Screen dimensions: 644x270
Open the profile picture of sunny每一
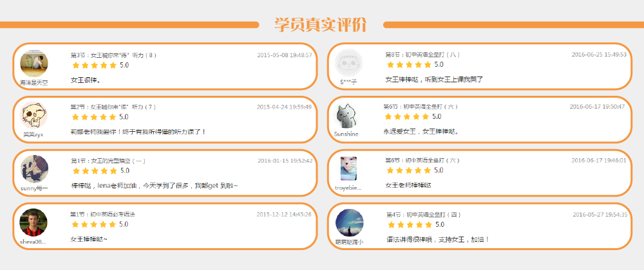[34, 168]
